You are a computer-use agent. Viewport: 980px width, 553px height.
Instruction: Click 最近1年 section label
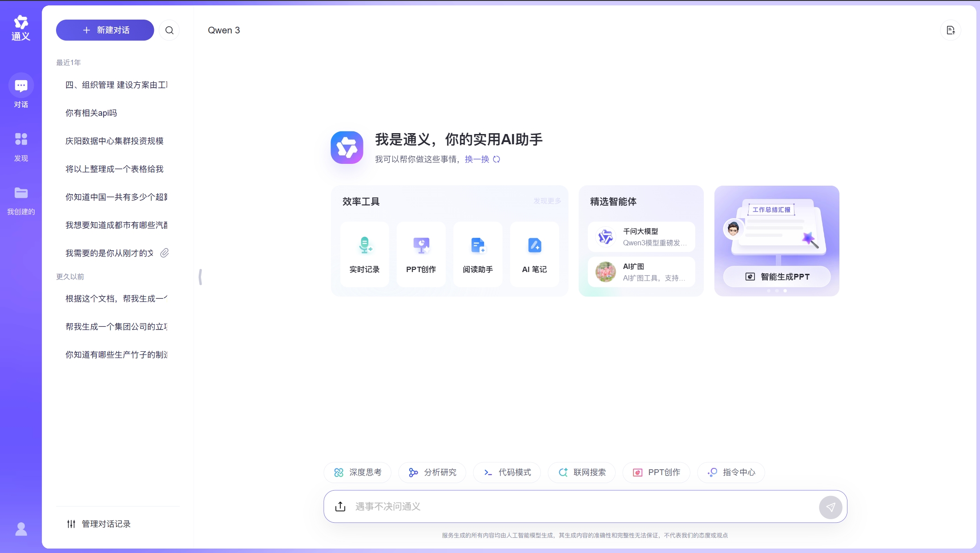[69, 63]
